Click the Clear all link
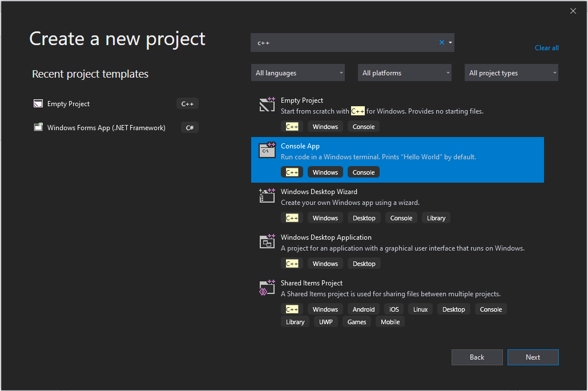 coord(546,48)
